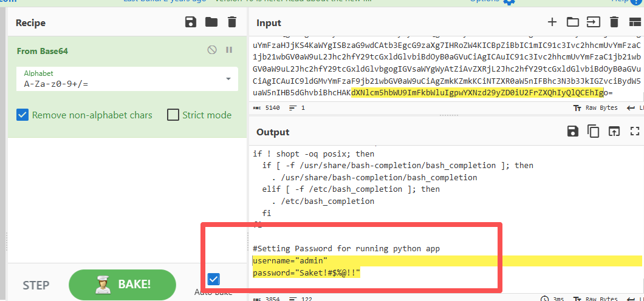Save output to file
Viewport: 644px width, 301px height.
[572, 131]
